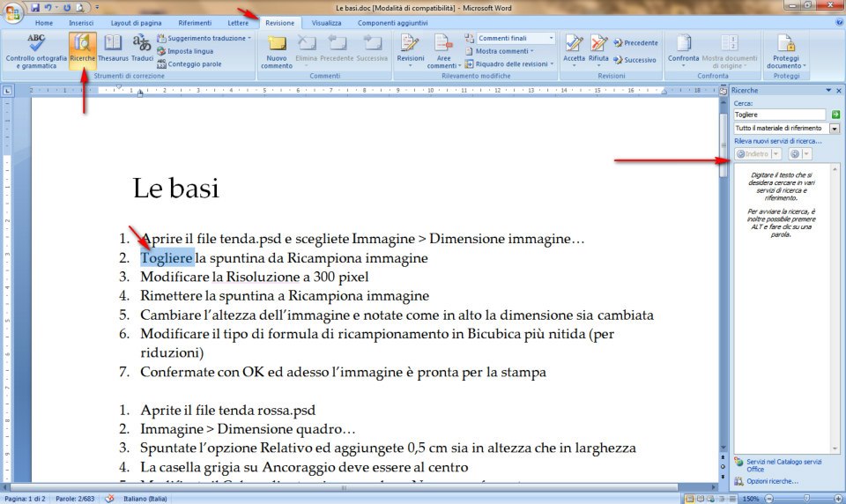Click the Cerca search text field
This screenshot has height=504, width=846.
coord(779,115)
